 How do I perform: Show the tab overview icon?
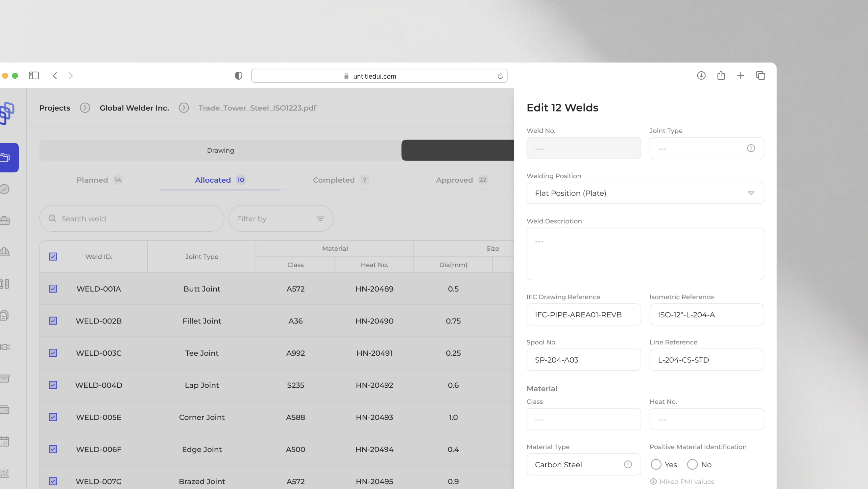coord(760,76)
